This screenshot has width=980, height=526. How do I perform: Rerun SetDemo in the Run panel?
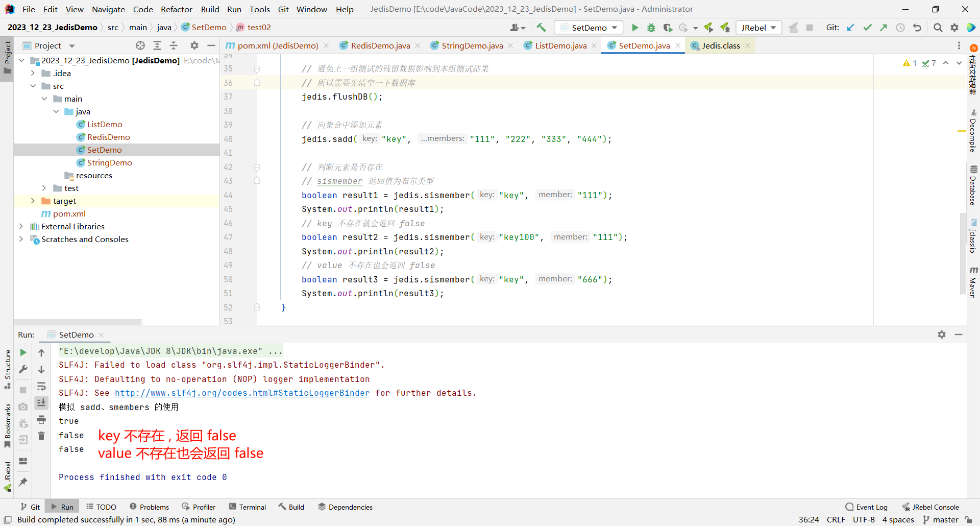23,352
